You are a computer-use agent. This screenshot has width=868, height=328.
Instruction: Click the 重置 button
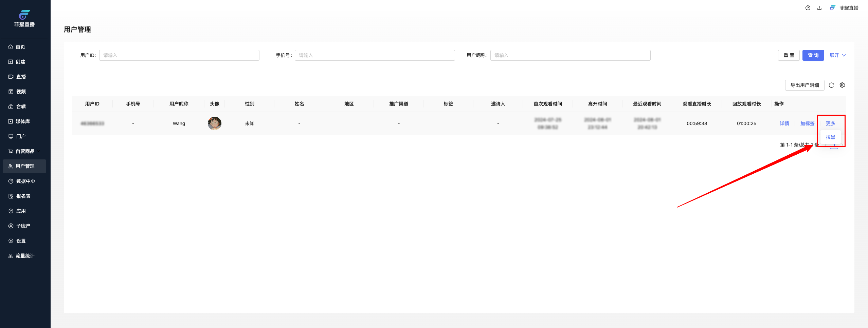click(789, 55)
